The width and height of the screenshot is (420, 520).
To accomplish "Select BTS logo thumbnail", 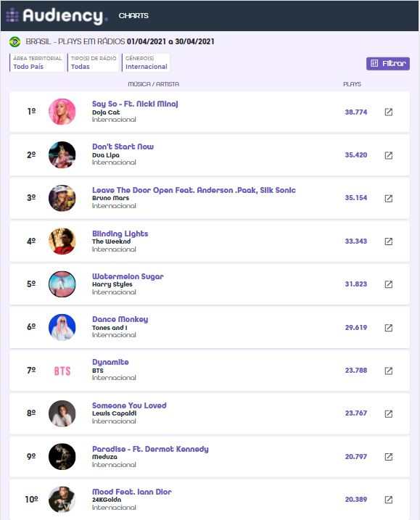I will pos(62,371).
